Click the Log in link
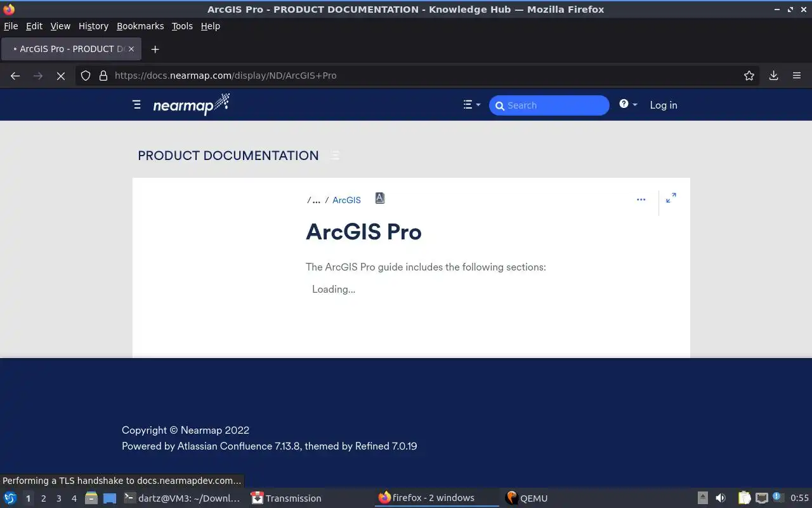812x508 pixels. point(664,105)
